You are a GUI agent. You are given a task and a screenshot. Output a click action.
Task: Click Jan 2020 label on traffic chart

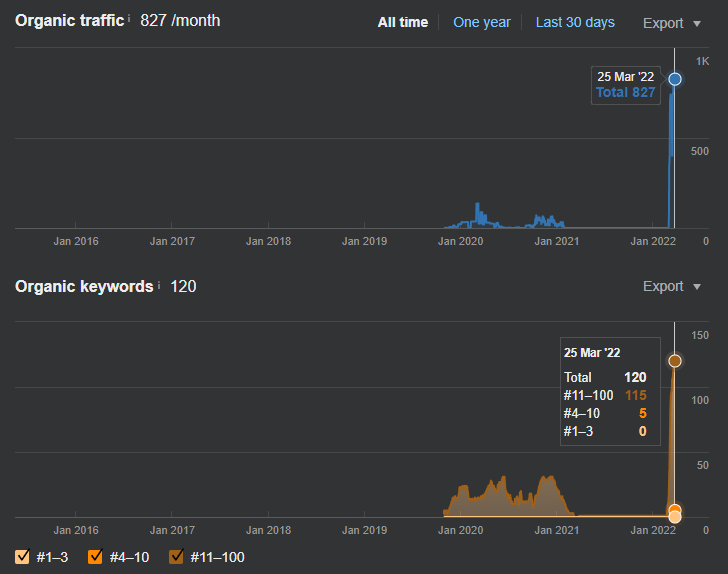(x=460, y=241)
